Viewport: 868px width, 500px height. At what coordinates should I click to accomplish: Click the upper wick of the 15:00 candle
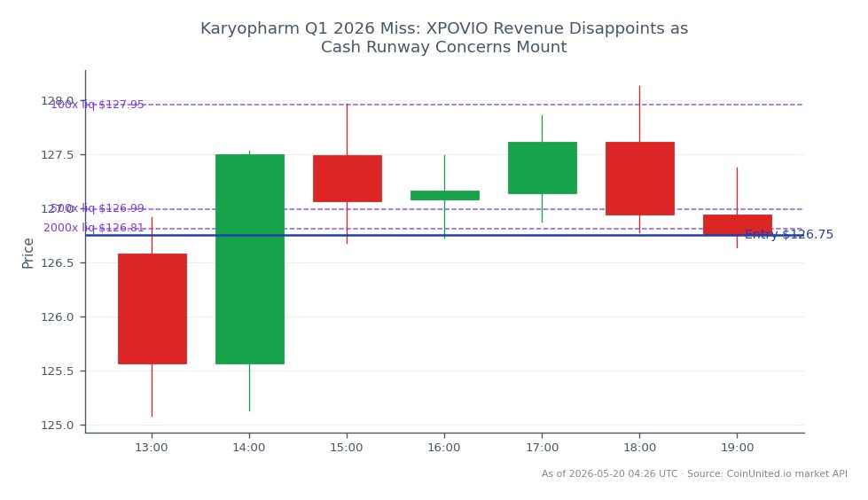(347, 129)
